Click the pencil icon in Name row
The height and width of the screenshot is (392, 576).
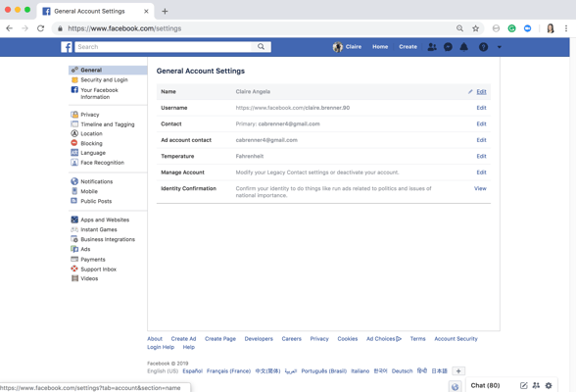click(470, 91)
